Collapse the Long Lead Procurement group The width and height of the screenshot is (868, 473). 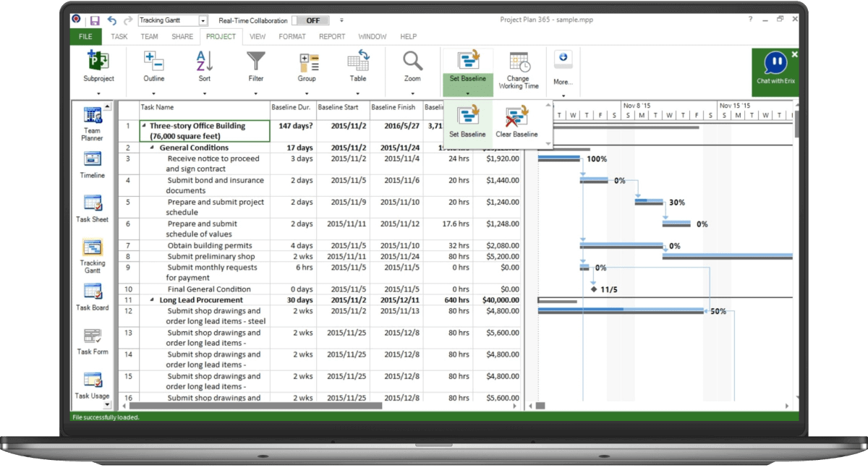click(x=152, y=299)
